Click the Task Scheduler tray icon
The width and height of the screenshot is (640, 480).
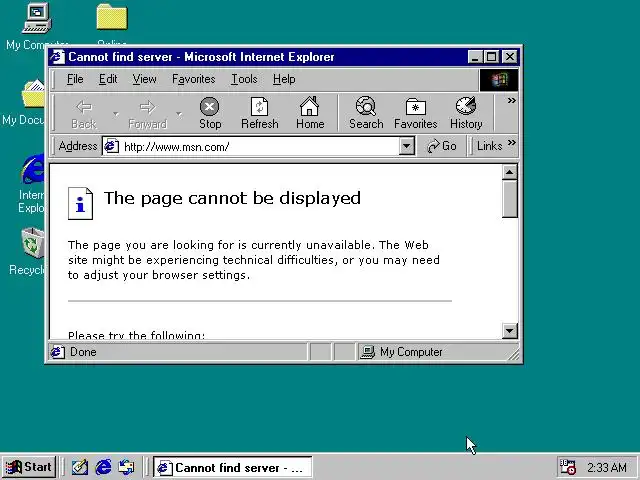(567, 467)
